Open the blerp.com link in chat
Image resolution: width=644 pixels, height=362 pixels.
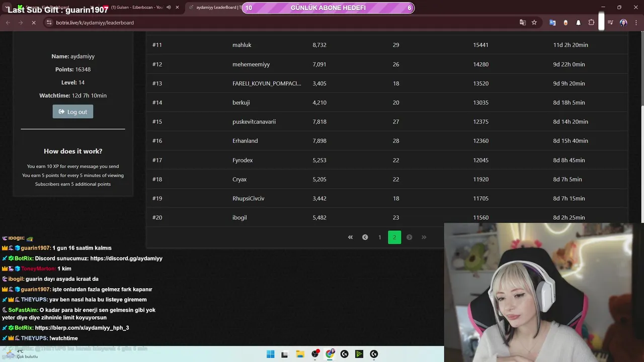(x=82, y=328)
